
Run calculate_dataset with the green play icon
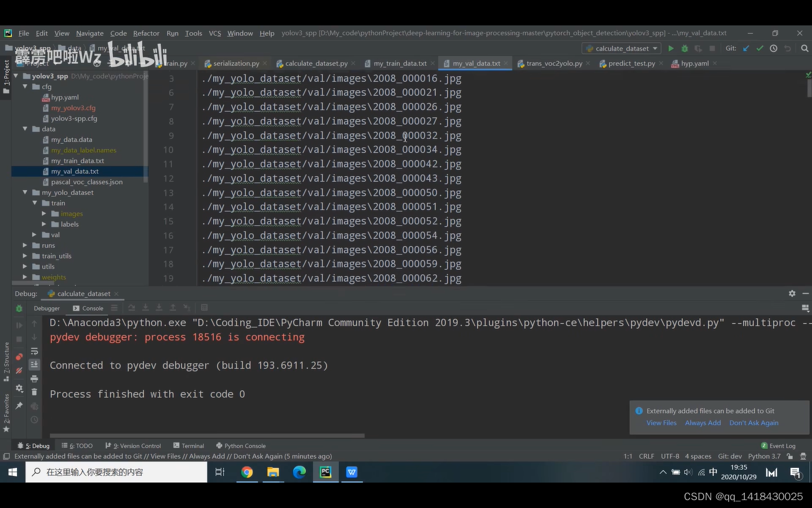tap(670, 49)
